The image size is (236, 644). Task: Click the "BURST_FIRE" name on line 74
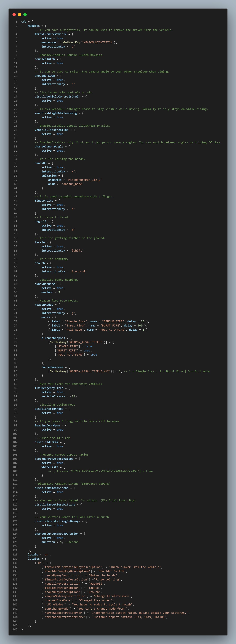(110, 326)
